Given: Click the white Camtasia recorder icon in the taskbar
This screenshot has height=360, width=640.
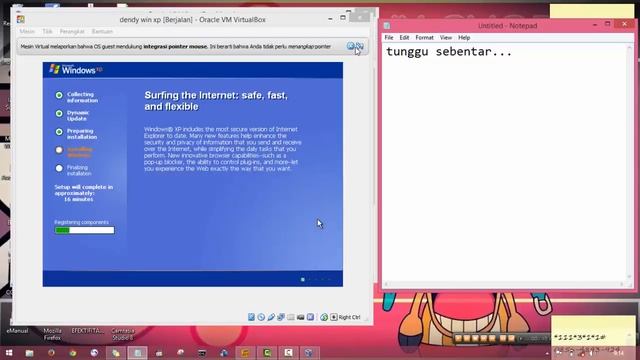Looking at the screenshot, I should (289, 353).
